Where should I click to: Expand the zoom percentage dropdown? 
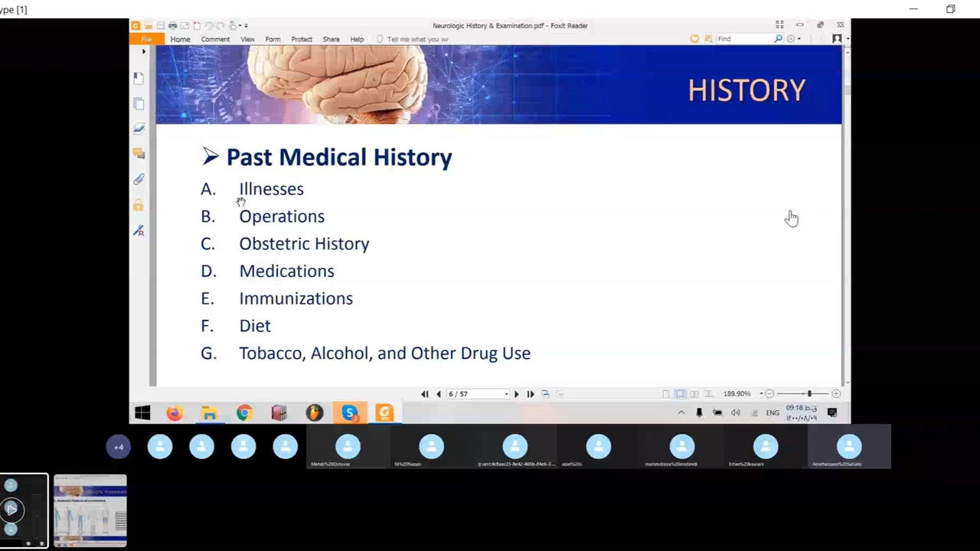click(x=761, y=394)
